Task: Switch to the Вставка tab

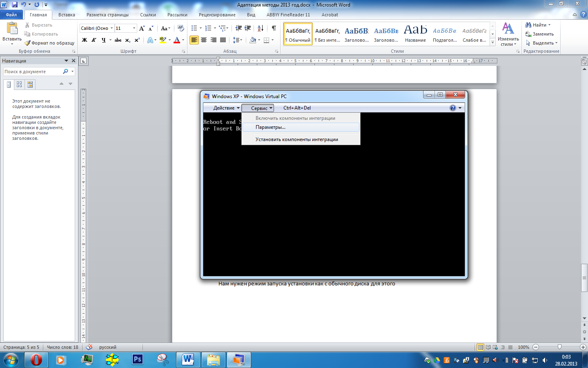Action: coord(67,15)
